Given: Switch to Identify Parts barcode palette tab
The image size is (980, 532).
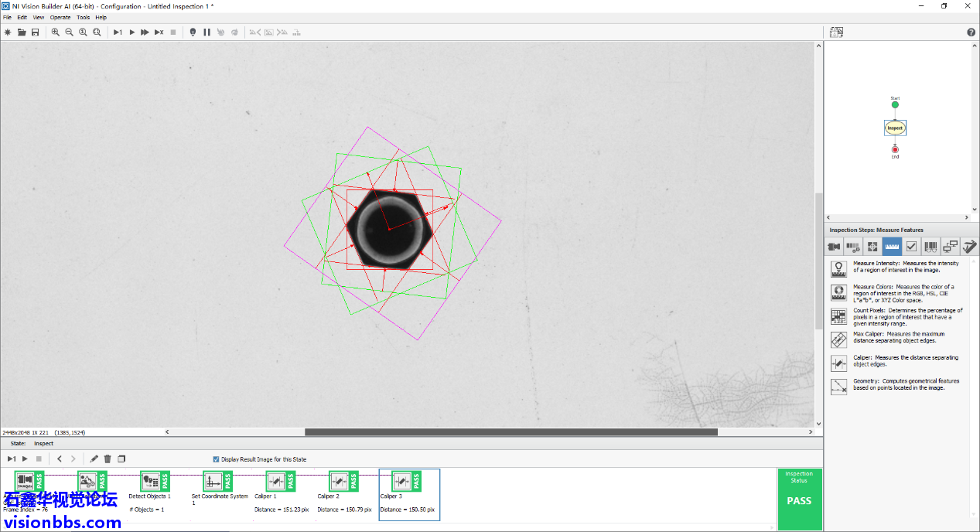Looking at the screenshot, I should pos(930,247).
